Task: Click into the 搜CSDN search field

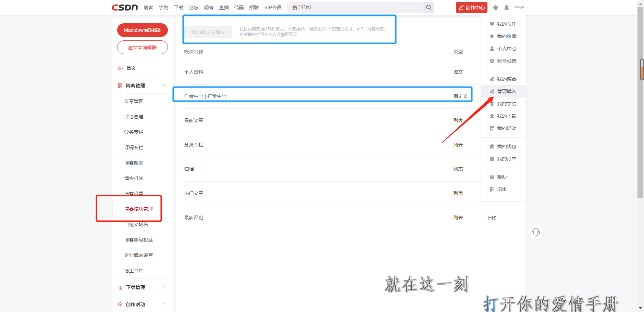Action: pyautogui.click(x=355, y=8)
